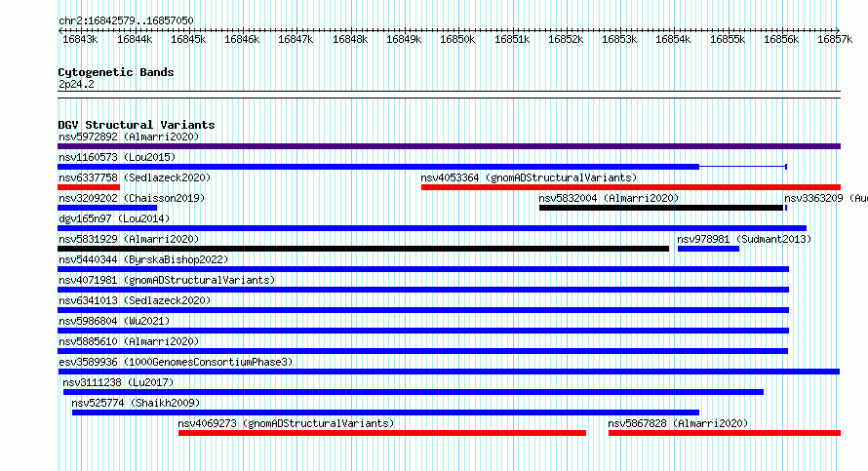Open nsv3111238 (Lu2017) label
The width and height of the screenshot is (868, 471).
click(x=118, y=382)
